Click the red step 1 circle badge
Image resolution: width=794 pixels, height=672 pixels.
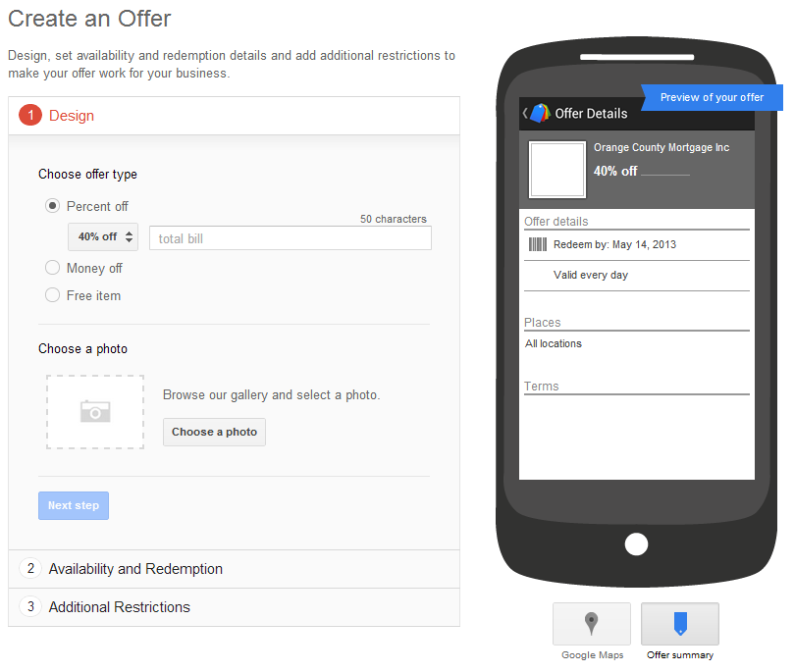pos(30,115)
